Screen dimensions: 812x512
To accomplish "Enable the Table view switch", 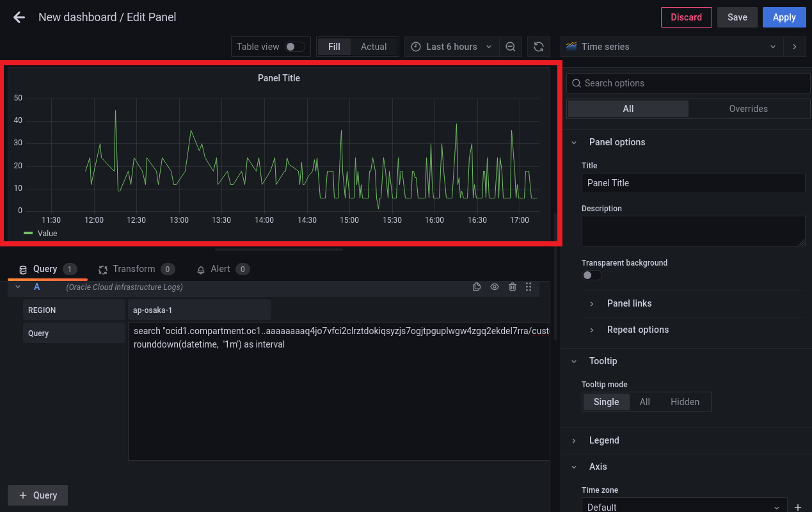I will click(x=294, y=47).
